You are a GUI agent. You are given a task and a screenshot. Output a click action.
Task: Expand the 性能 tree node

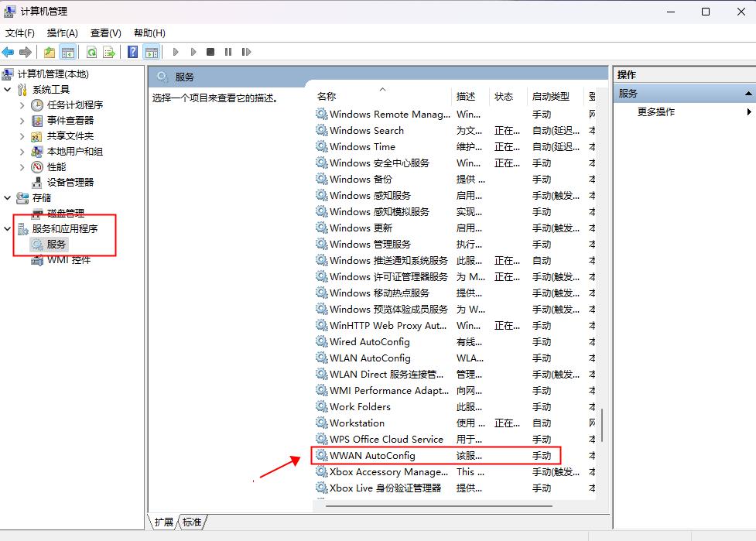click(22, 167)
